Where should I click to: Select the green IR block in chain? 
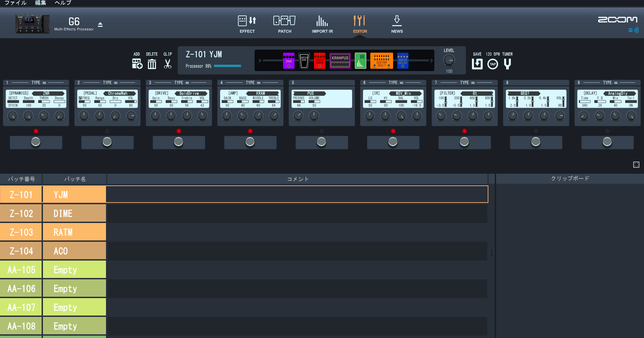coord(361,61)
